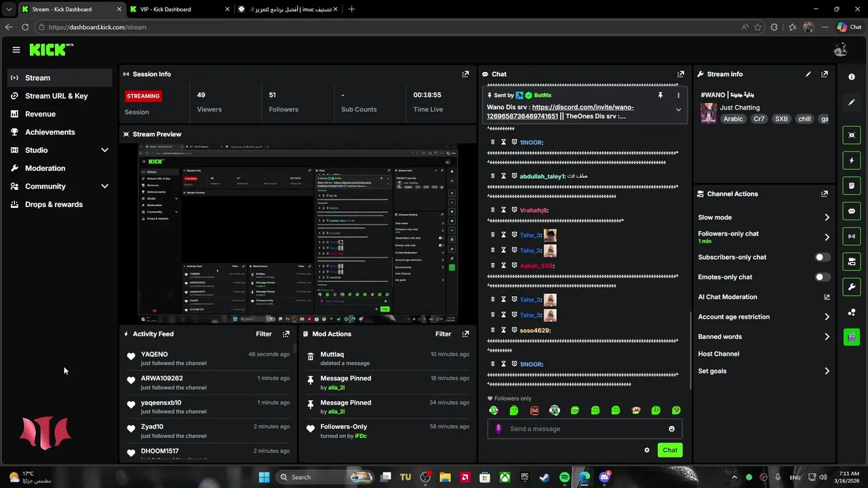Click Host Channel action
This screenshot has height=488, width=868.
pos(718,354)
